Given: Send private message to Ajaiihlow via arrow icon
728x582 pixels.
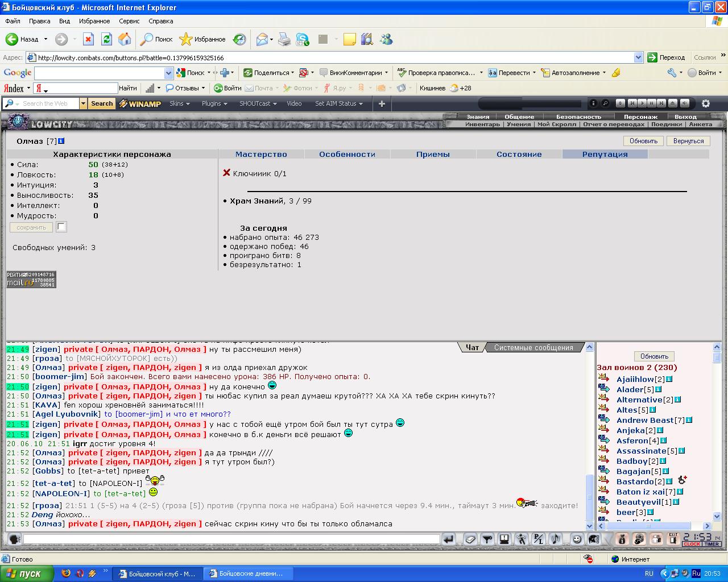Looking at the screenshot, I should point(604,379).
